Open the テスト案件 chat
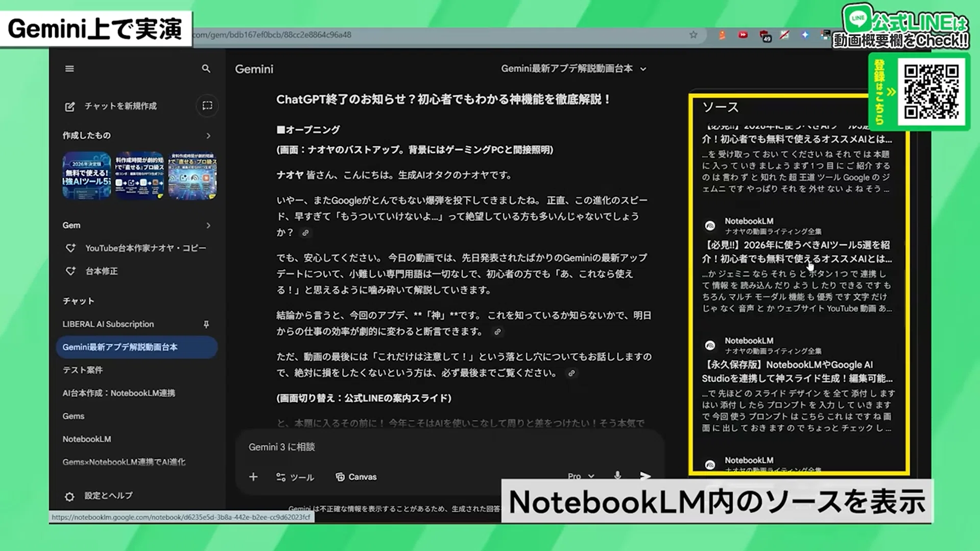 (82, 370)
